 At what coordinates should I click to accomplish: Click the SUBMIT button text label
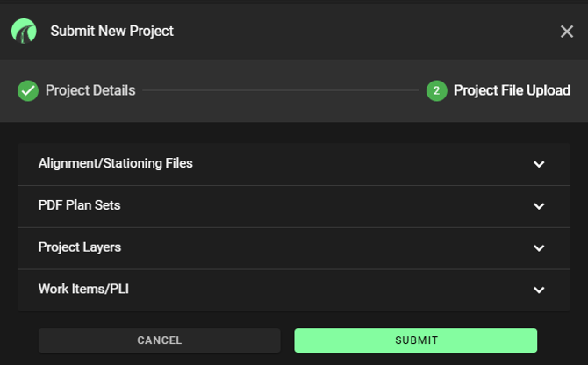(416, 340)
